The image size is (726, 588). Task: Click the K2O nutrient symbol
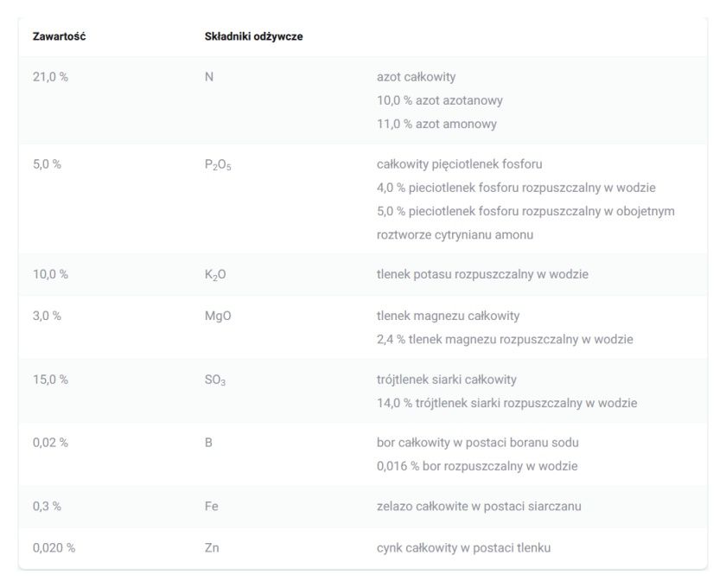[215, 275]
